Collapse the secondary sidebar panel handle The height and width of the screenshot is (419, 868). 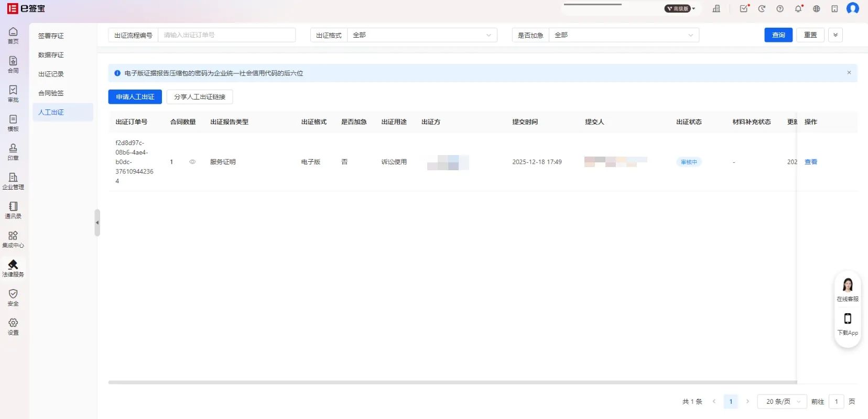point(97,223)
